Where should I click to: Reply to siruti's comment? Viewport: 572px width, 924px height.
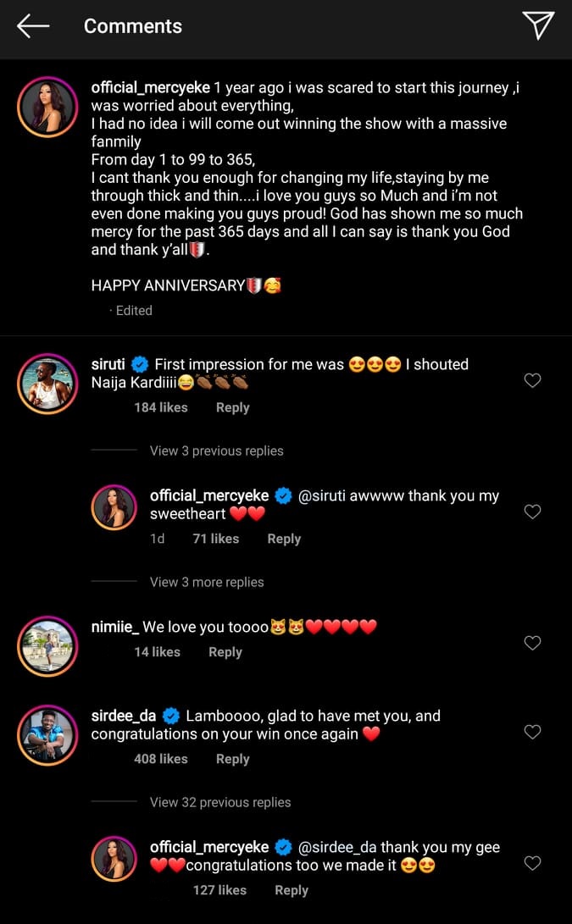tap(232, 407)
